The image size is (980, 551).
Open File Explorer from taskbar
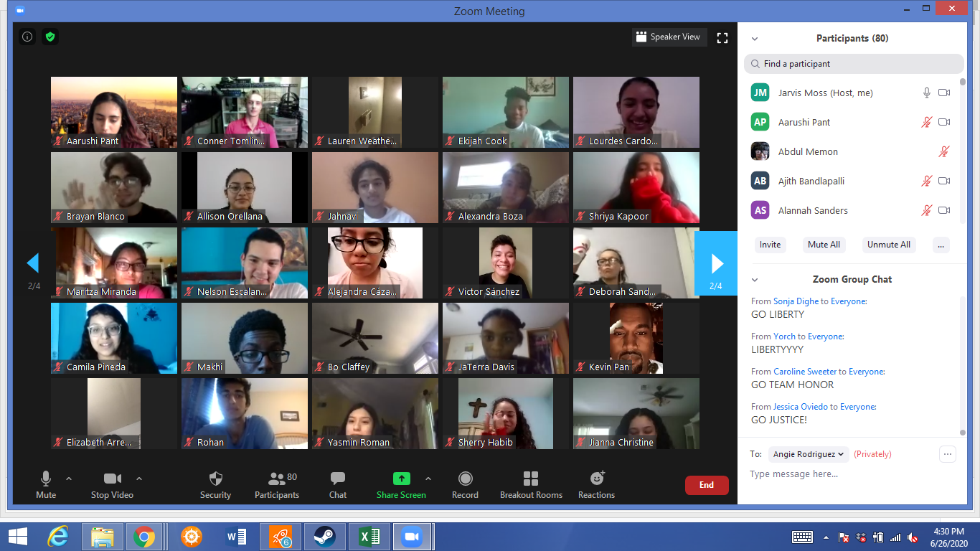102,536
